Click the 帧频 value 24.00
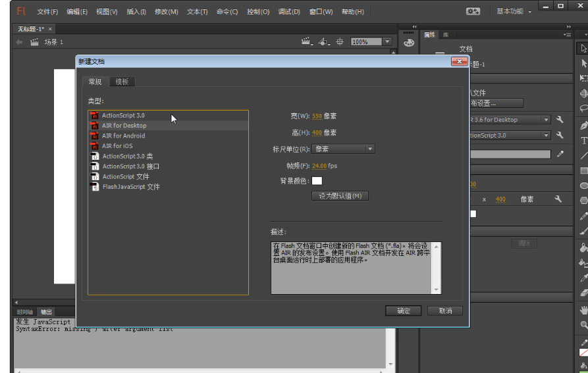This screenshot has height=373, width=588. [x=319, y=166]
